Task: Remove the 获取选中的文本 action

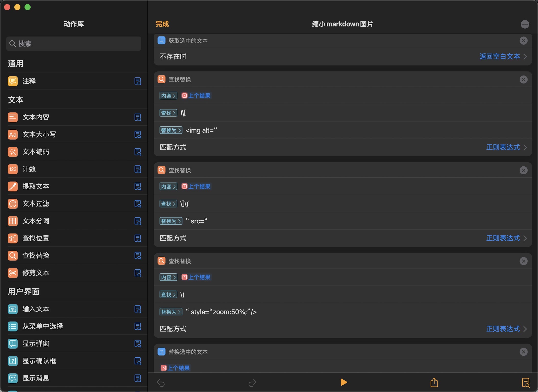Action: click(x=523, y=41)
